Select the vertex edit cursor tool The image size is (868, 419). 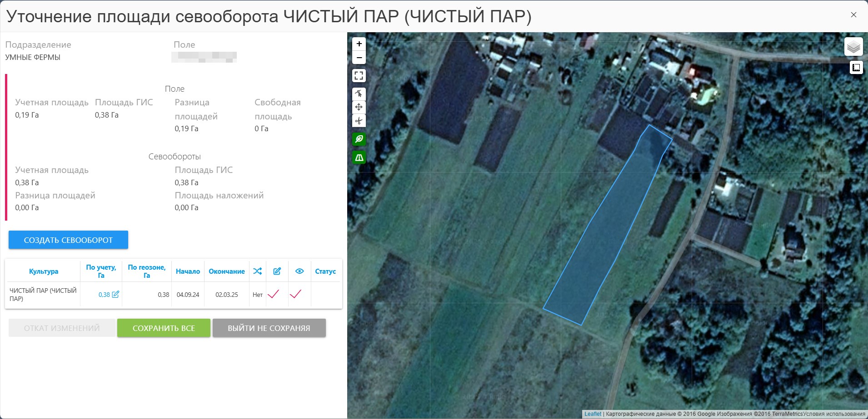pyautogui.click(x=359, y=94)
